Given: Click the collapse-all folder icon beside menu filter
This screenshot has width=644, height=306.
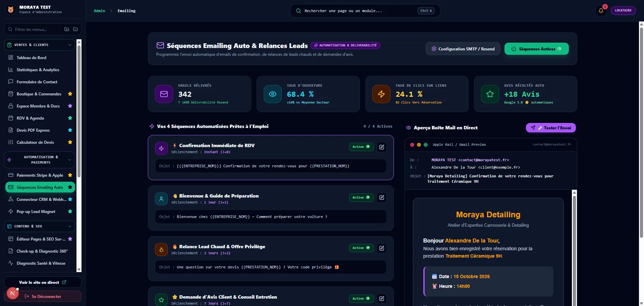Looking at the screenshot, I should pyautogui.click(x=75, y=29).
